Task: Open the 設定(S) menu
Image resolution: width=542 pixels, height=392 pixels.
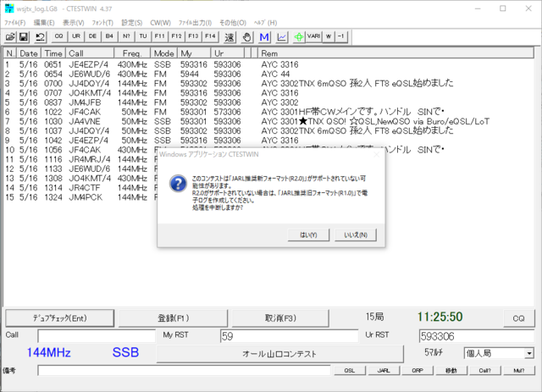Action: (132, 23)
